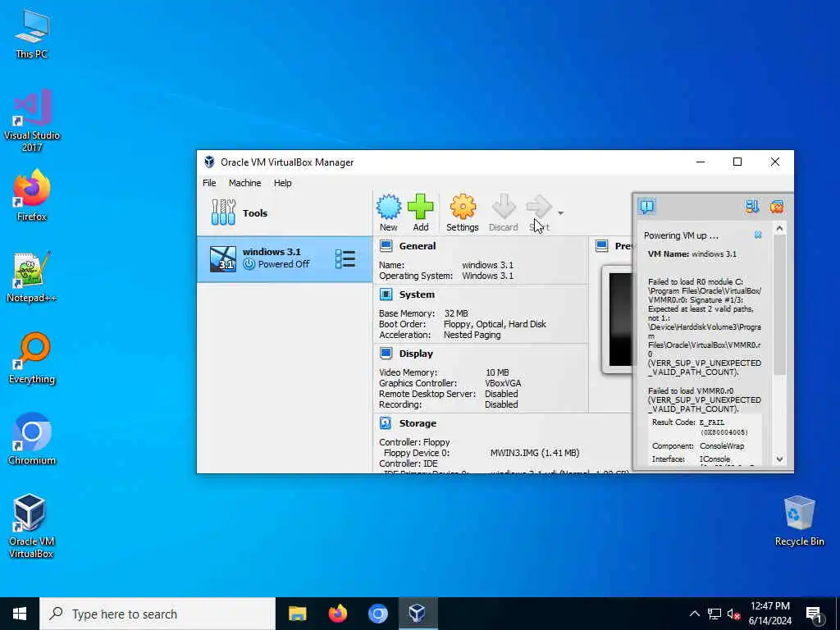Viewport: 840px width, 630px height.
Task: Click the New virtual machine toolbar icon
Action: pos(388,212)
